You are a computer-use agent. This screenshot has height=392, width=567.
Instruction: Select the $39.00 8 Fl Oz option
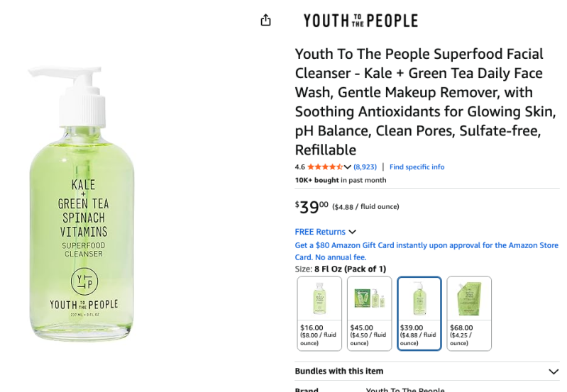click(x=419, y=313)
